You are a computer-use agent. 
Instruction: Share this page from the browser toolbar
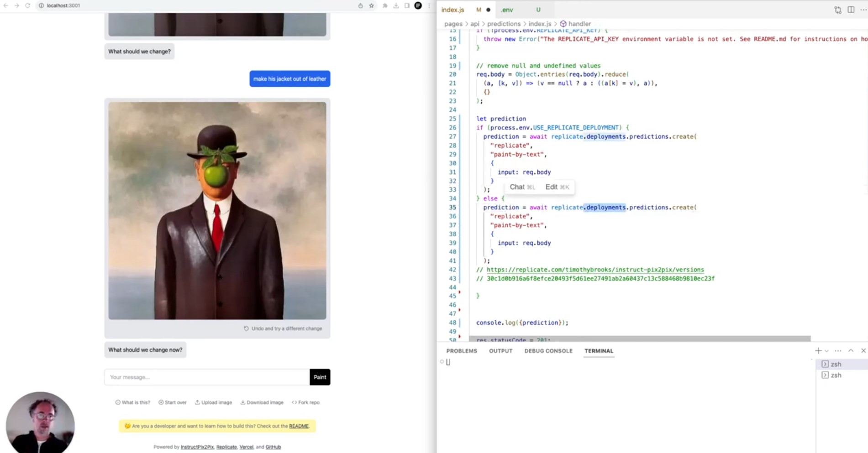(360, 5)
